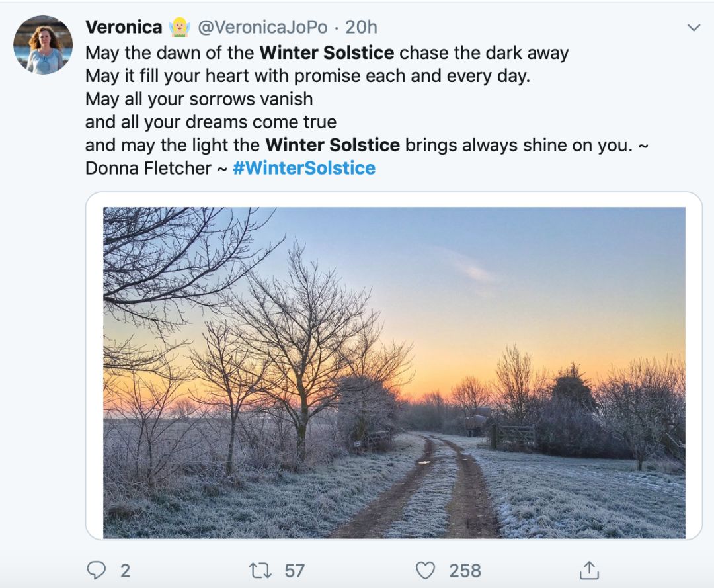
Task: Click bold "Winter Solstice" in the first line
Action: (x=327, y=52)
